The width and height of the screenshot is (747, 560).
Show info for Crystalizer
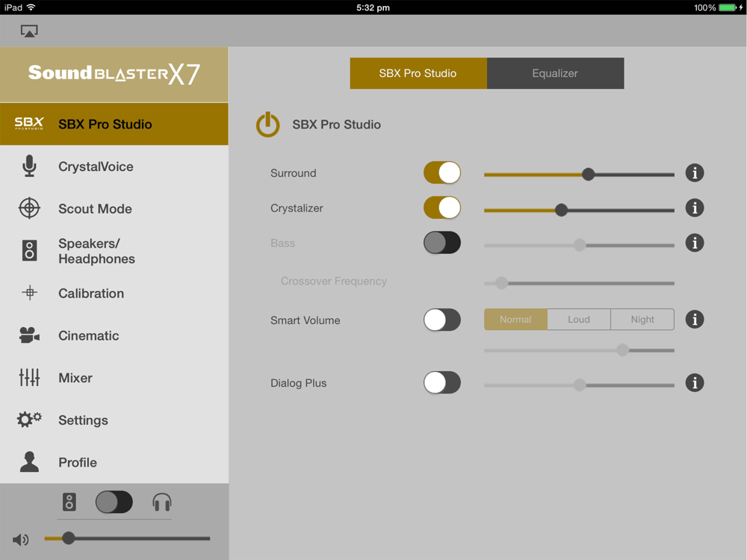pyautogui.click(x=695, y=208)
